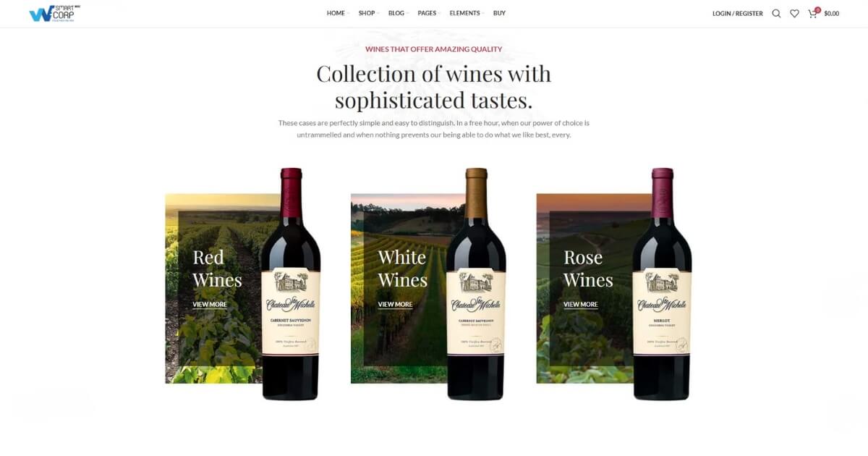The width and height of the screenshot is (868, 456).
Task: Select the Rose Wines heading
Action: coord(588,269)
